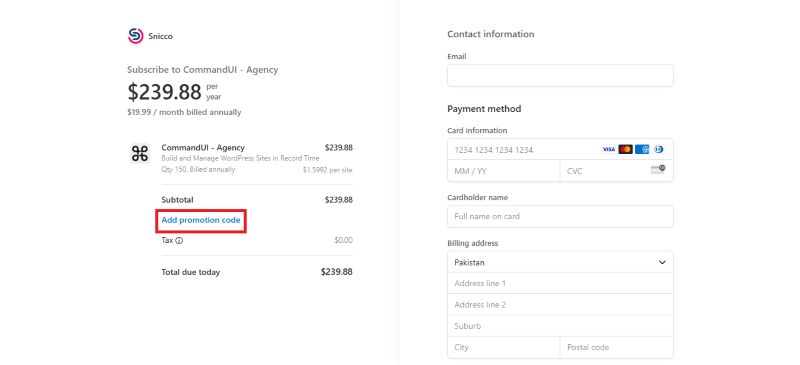The width and height of the screenshot is (800, 365).
Task: Click the American Express card icon
Action: point(642,150)
